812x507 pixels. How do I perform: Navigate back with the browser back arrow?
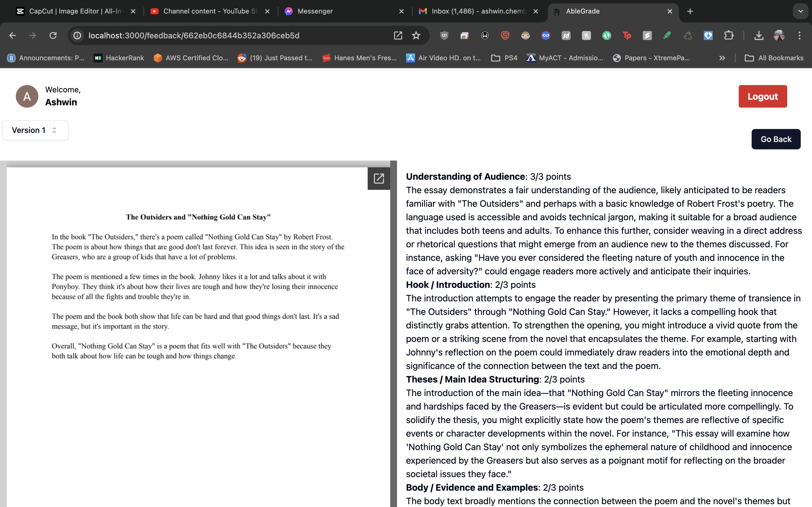click(x=12, y=35)
